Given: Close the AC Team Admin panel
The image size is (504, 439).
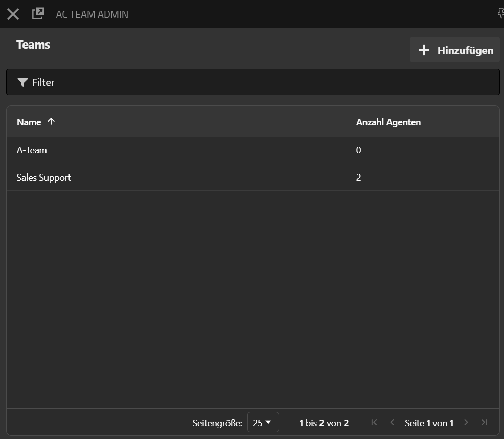Looking at the screenshot, I should pyautogui.click(x=13, y=14).
